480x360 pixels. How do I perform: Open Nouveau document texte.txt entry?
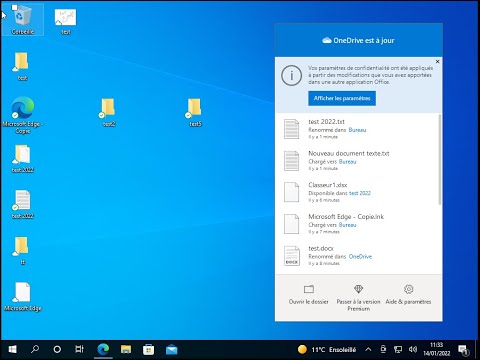[357, 161]
